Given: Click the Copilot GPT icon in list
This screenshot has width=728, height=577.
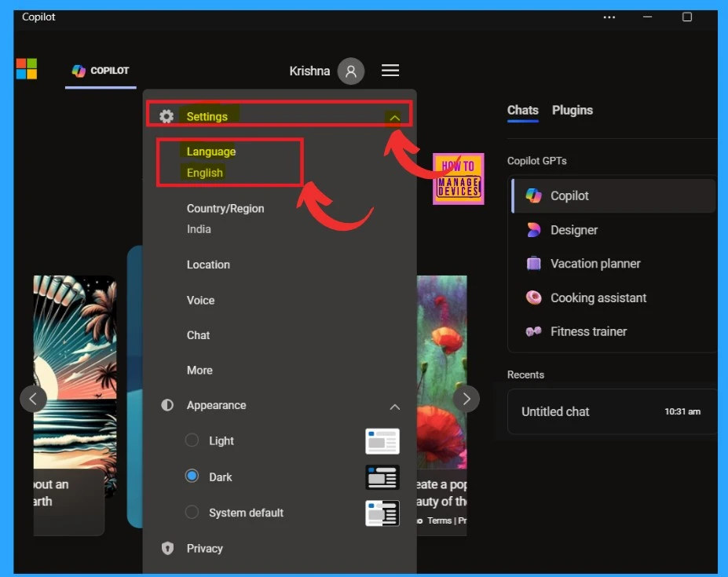Looking at the screenshot, I should (x=533, y=195).
